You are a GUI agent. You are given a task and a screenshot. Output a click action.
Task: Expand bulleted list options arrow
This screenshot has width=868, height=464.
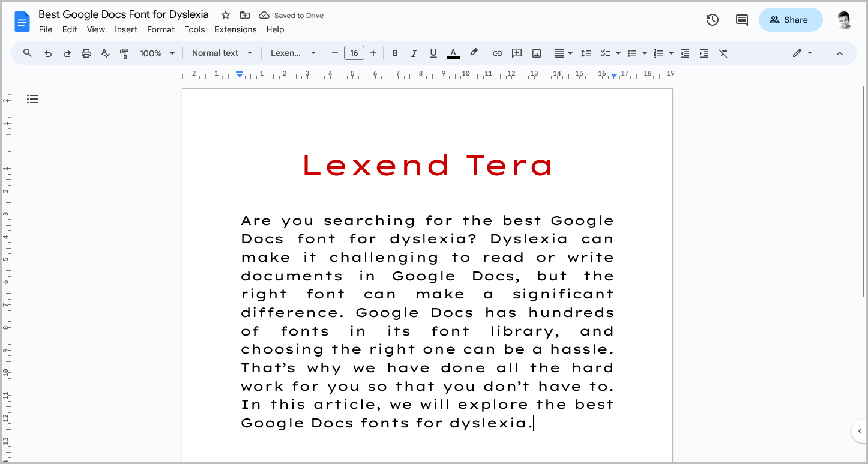645,53
